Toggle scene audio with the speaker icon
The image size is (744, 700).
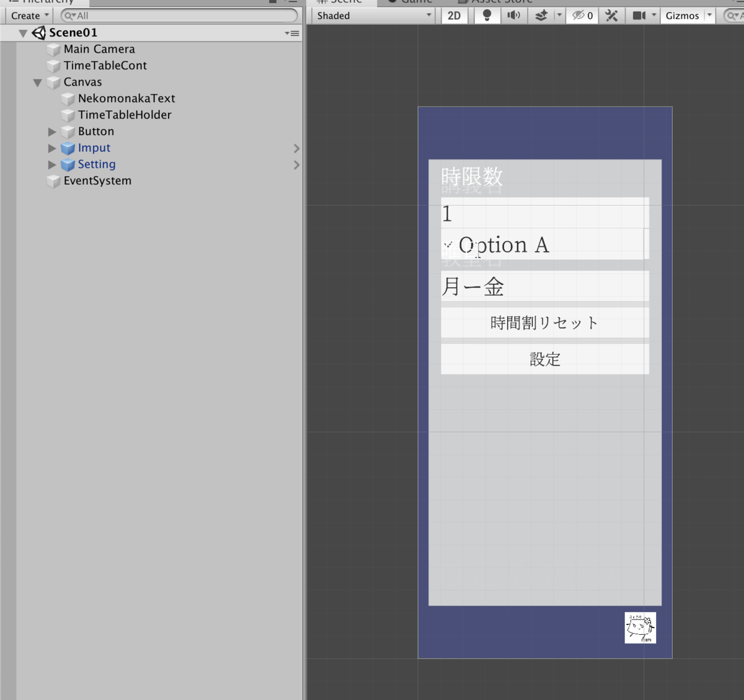coord(513,16)
